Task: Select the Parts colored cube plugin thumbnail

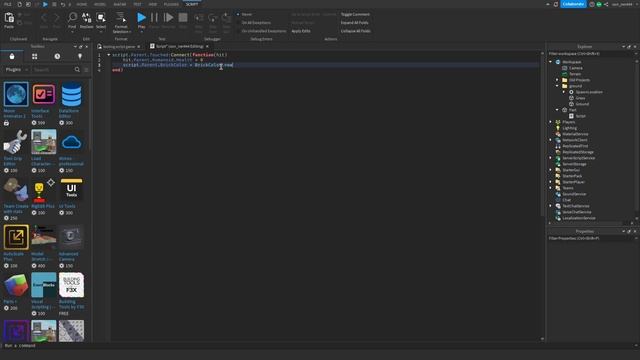Action: click(16, 285)
